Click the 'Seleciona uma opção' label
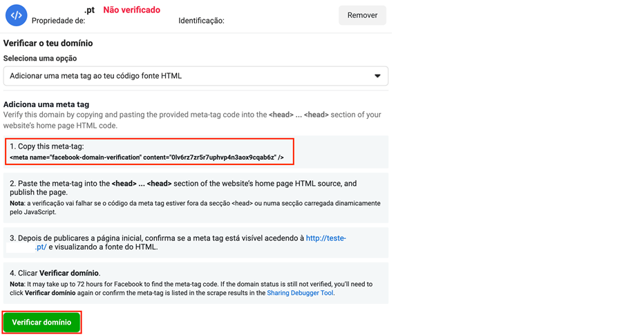This screenshot has width=644, height=335. coord(40,58)
